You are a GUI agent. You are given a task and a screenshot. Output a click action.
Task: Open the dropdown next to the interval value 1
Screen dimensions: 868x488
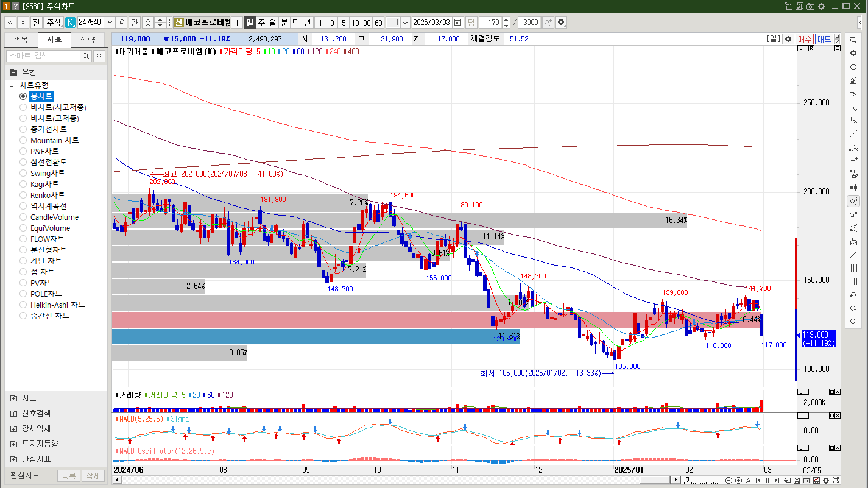(x=405, y=22)
